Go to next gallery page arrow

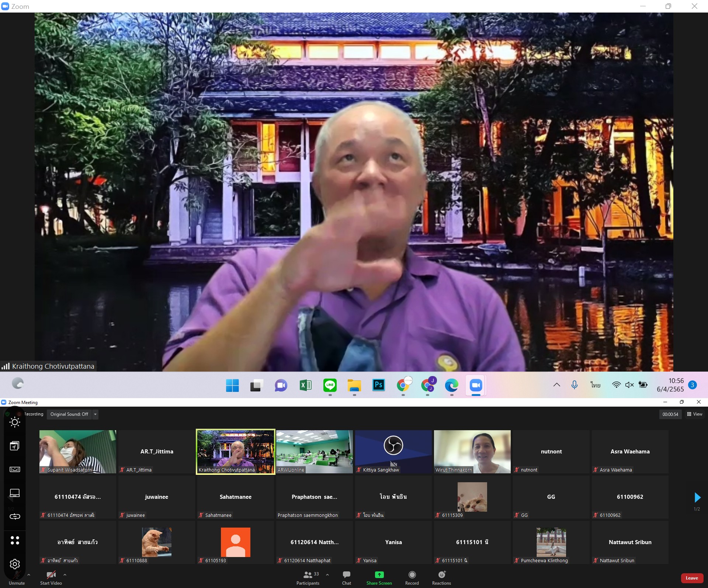click(697, 498)
